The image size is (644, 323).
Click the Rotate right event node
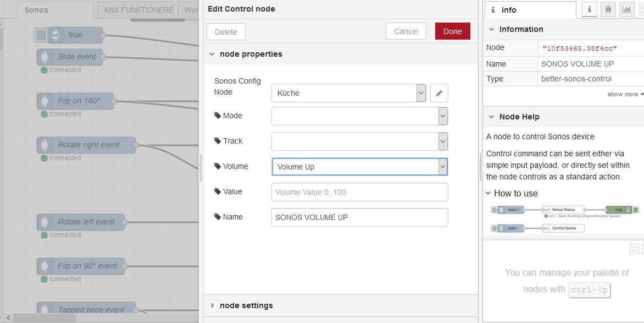point(88,145)
